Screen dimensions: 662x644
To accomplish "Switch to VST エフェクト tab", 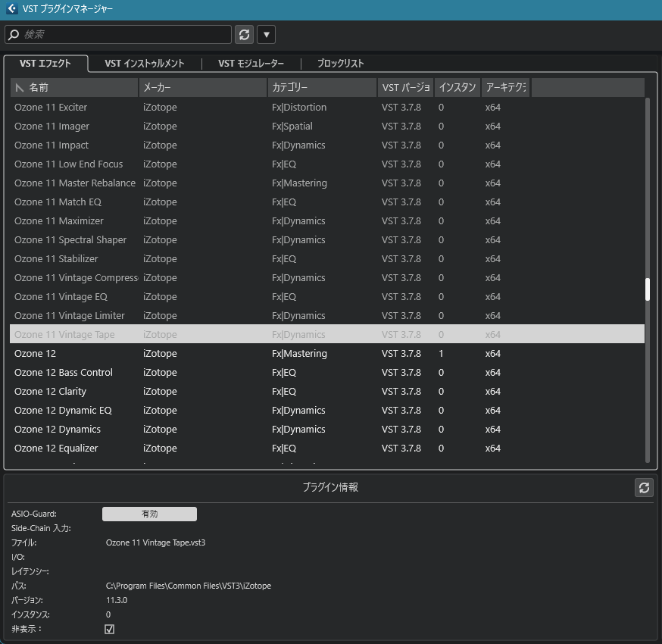I will click(45, 64).
